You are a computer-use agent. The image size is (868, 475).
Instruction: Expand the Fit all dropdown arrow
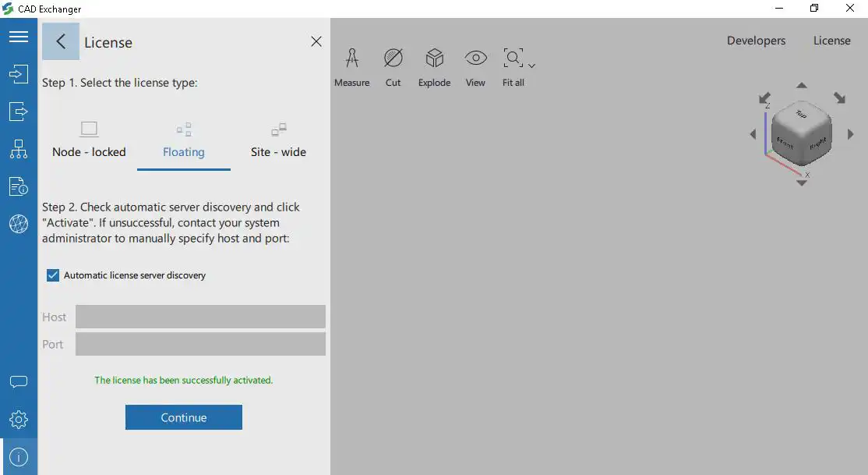point(532,67)
